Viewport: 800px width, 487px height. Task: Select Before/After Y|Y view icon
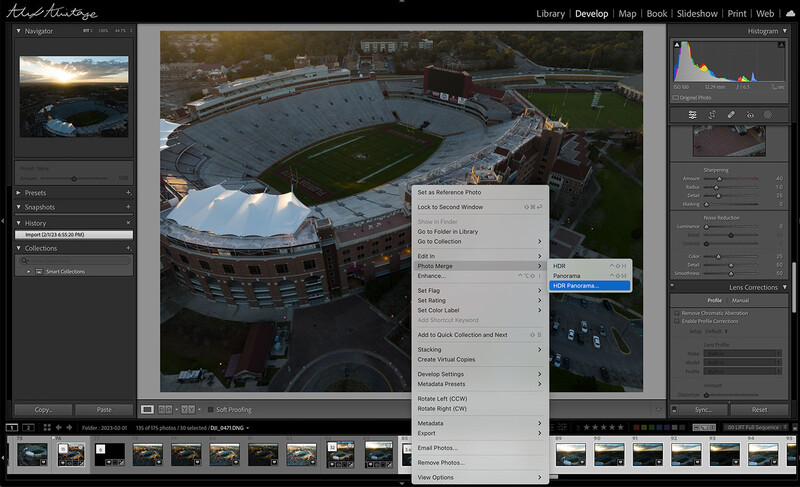pos(188,409)
